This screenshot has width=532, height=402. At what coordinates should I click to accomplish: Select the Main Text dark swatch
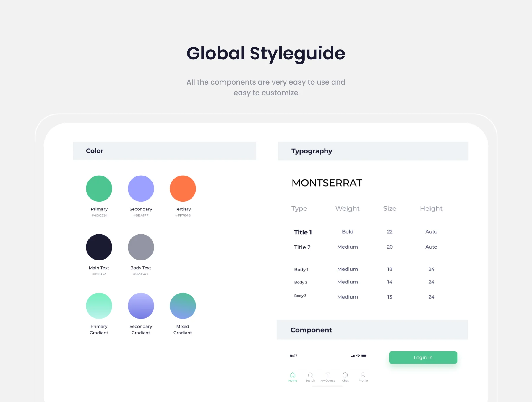[99, 247]
